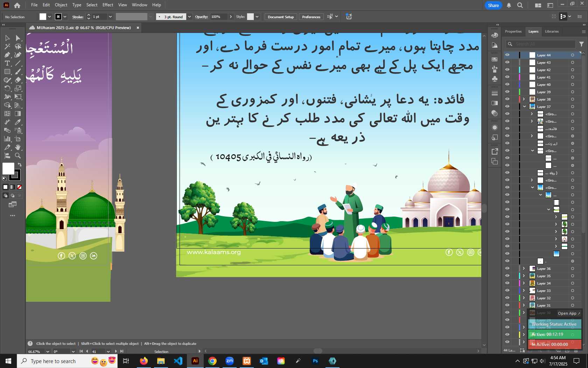Click the Stroke label link

coord(78,17)
